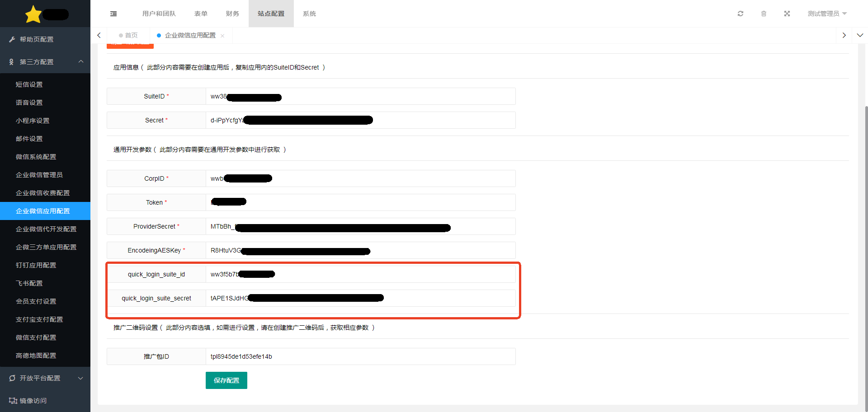Viewport: 868px width, 412px height.
Task: Open the tab options down-chevron menu
Action: point(860,35)
